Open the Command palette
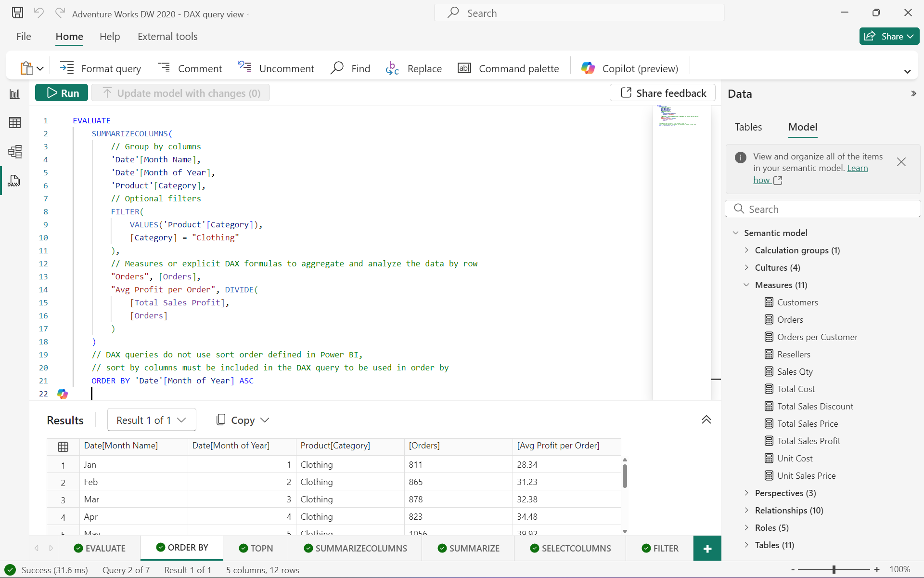 coord(508,68)
